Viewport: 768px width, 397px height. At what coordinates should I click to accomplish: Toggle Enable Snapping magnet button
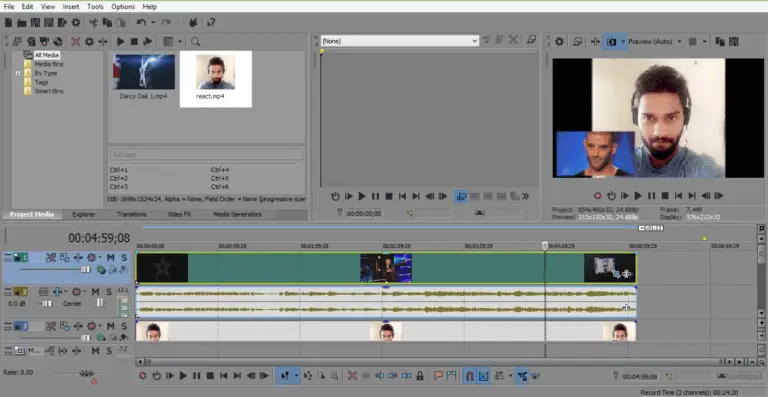coord(470,376)
